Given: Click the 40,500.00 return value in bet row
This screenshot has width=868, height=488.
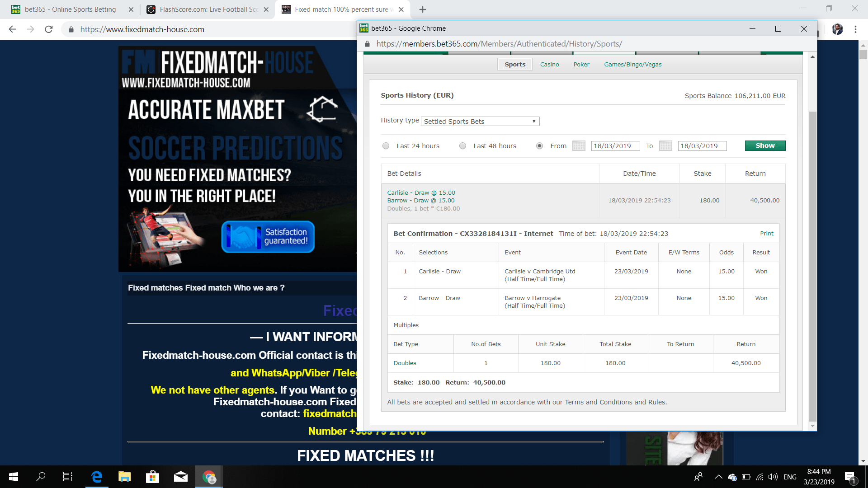Looking at the screenshot, I should 764,201.
